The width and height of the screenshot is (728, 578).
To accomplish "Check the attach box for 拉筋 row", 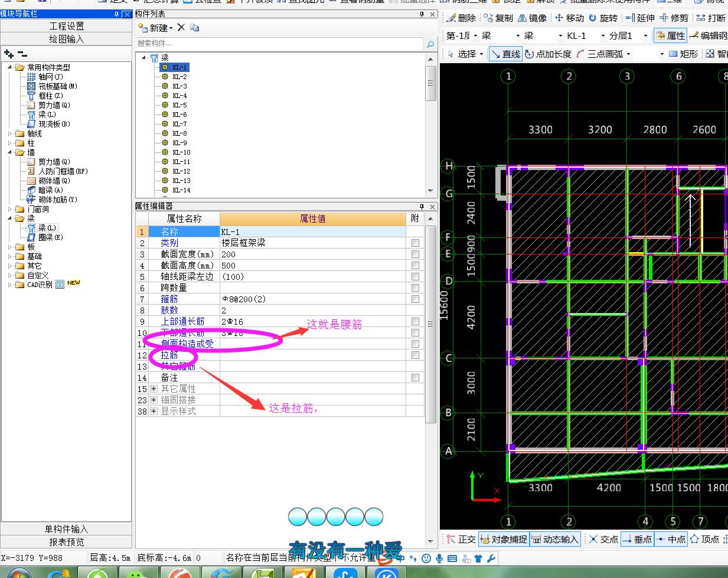I will point(416,355).
